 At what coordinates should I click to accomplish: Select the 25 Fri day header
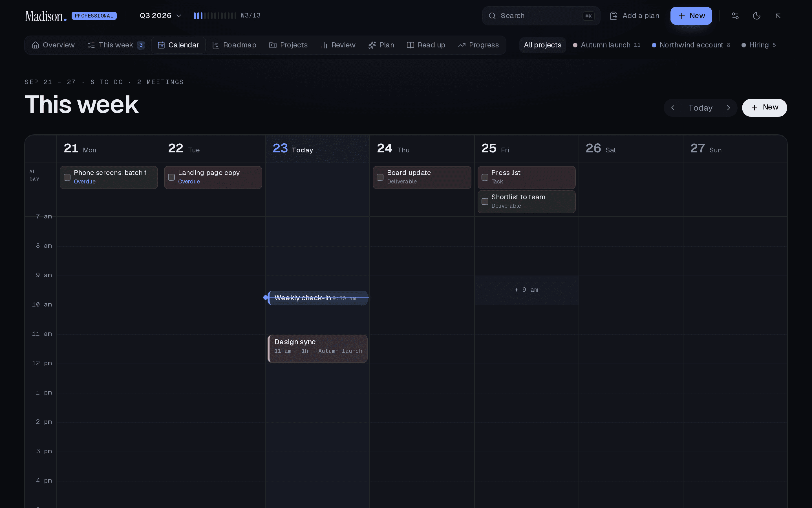pyautogui.click(x=526, y=149)
